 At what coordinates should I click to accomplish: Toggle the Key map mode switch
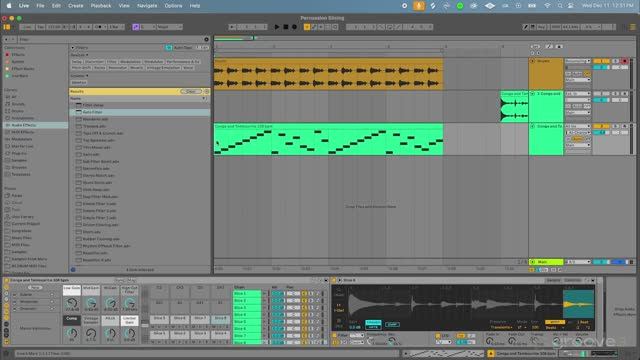(542, 27)
